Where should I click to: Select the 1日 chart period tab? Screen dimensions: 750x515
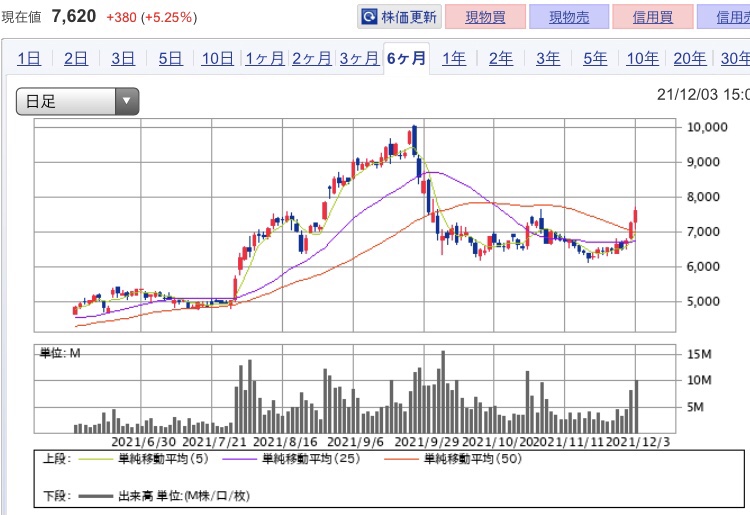pyautogui.click(x=29, y=59)
